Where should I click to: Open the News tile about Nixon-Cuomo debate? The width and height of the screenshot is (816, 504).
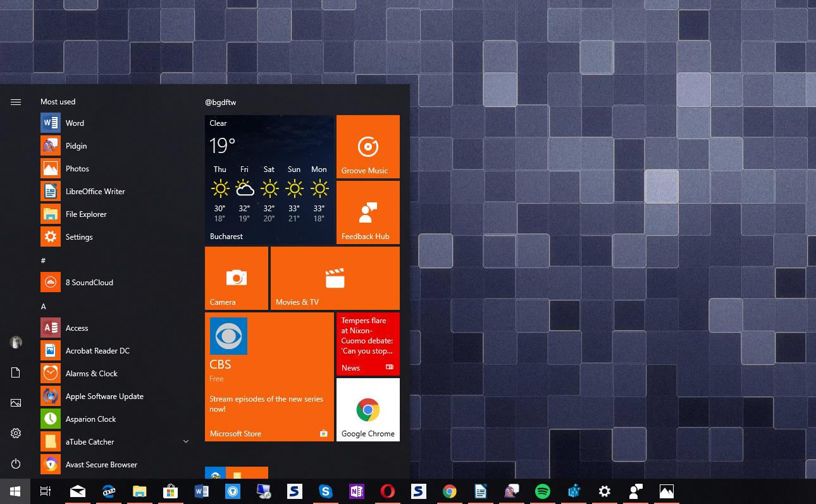368,344
